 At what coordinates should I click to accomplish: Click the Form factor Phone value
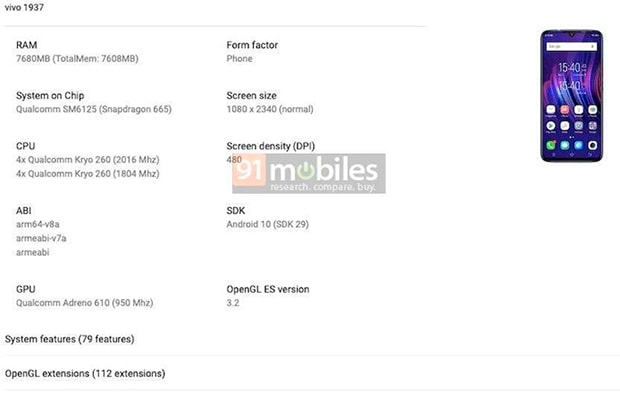coord(241,59)
